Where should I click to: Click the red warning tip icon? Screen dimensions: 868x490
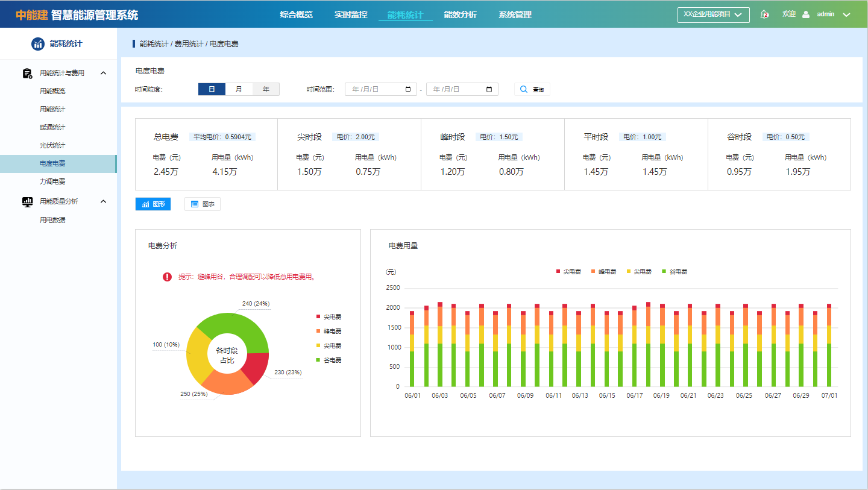[x=167, y=277]
